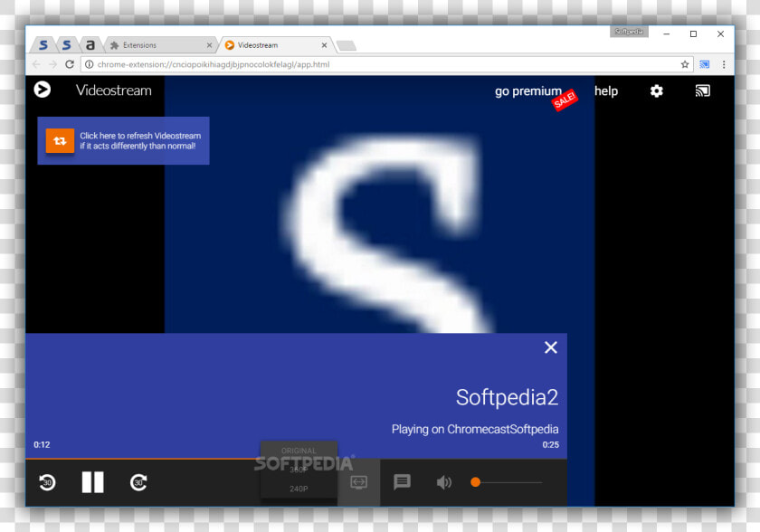Viewport: 760px width, 532px height.
Task: Close the Videostream tab
Action: click(324, 45)
